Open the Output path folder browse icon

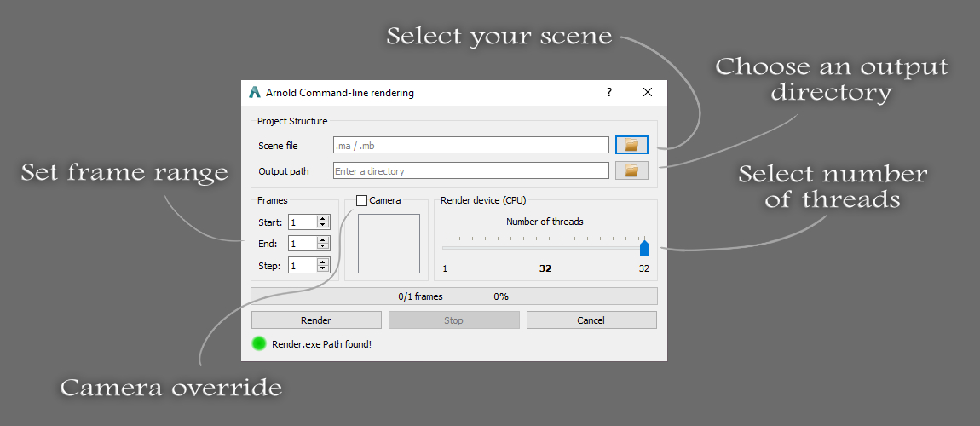click(631, 170)
